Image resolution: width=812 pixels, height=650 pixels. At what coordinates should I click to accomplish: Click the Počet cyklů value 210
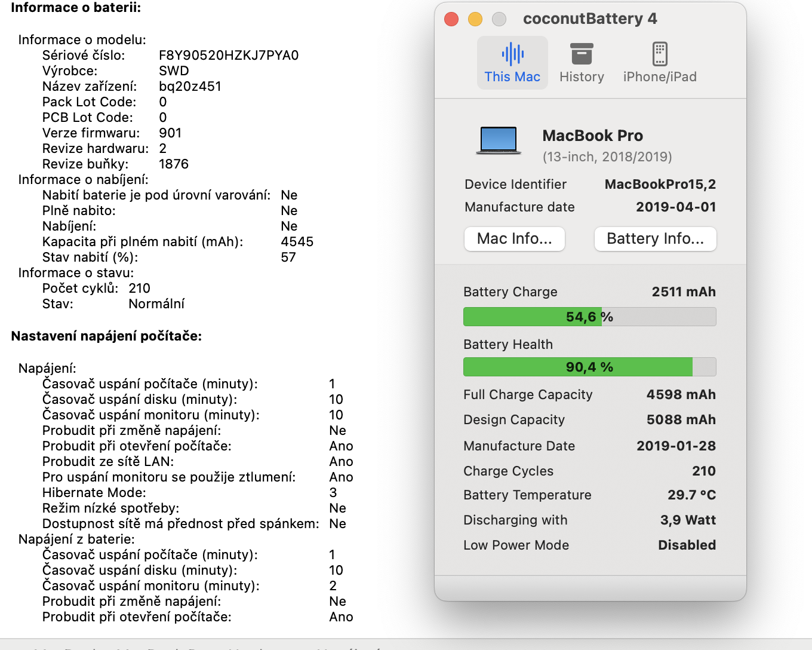coord(140,288)
